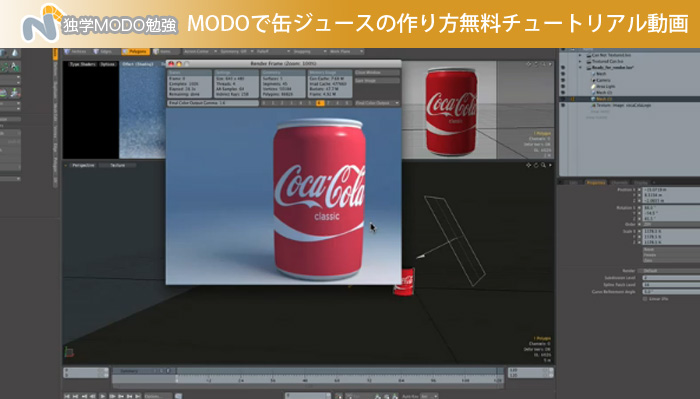Open the Work Plane dropdown
Screen dimensions: 700x399
346,52
